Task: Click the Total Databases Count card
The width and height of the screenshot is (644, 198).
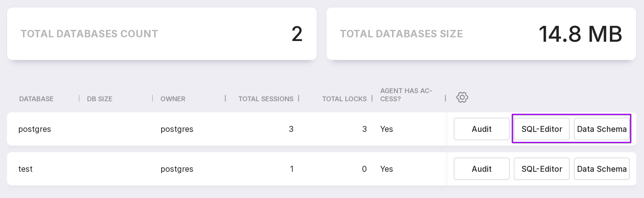Action: click(x=162, y=34)
